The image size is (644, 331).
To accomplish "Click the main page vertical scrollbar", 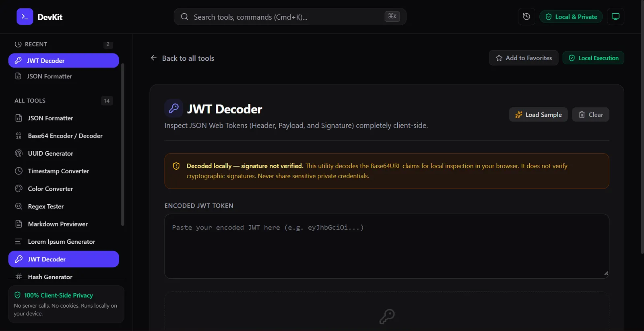I will 642,127.
